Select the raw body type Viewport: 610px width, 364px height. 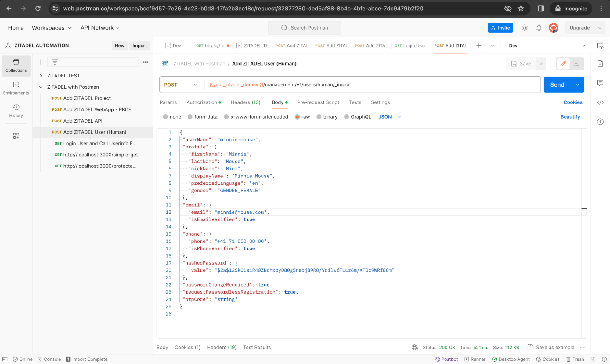302,117
